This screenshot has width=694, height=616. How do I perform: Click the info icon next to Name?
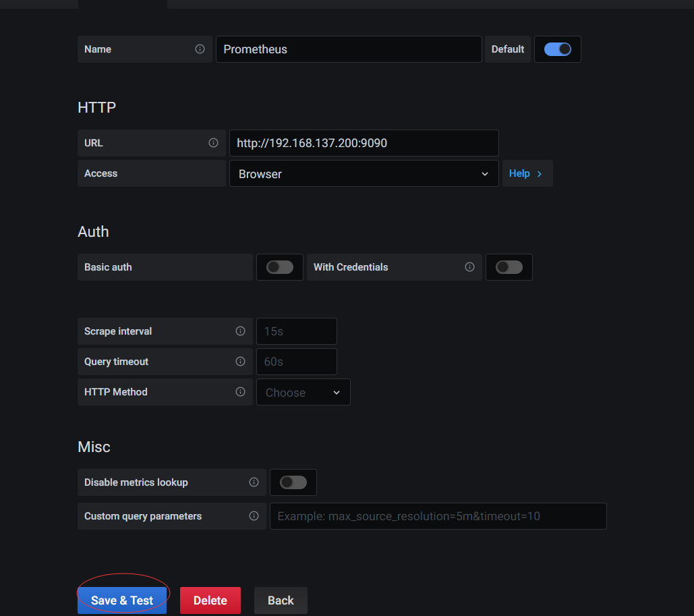[x=200, y=49]
